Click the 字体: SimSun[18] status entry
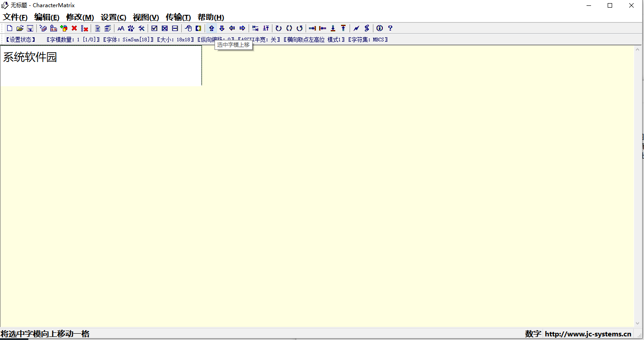 coord(128,40)
